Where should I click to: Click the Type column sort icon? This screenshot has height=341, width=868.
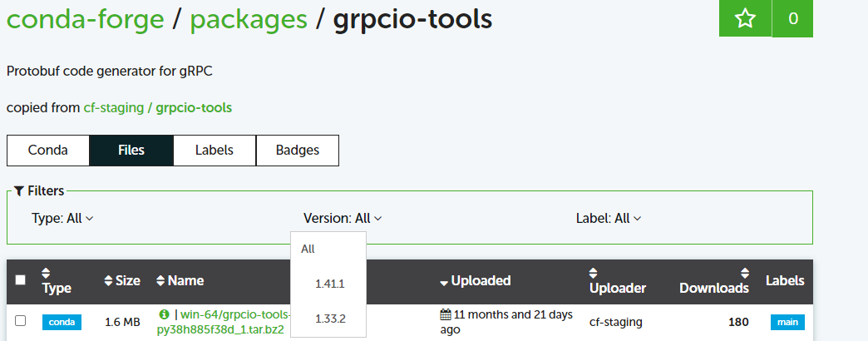(46, 273)
